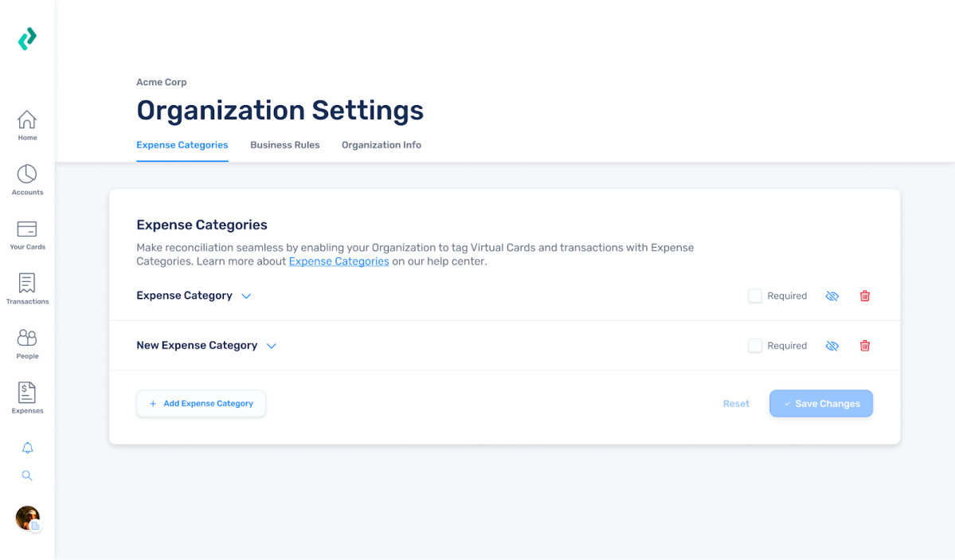Delete the New Expense Category row
This screenshot has width=955, height=560.
[x=865, y=346]
